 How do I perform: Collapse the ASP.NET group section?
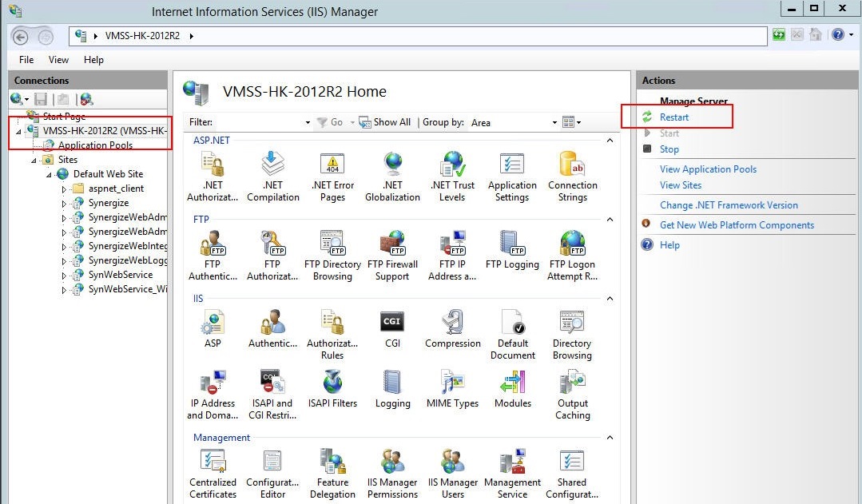[x=610, y=140]
